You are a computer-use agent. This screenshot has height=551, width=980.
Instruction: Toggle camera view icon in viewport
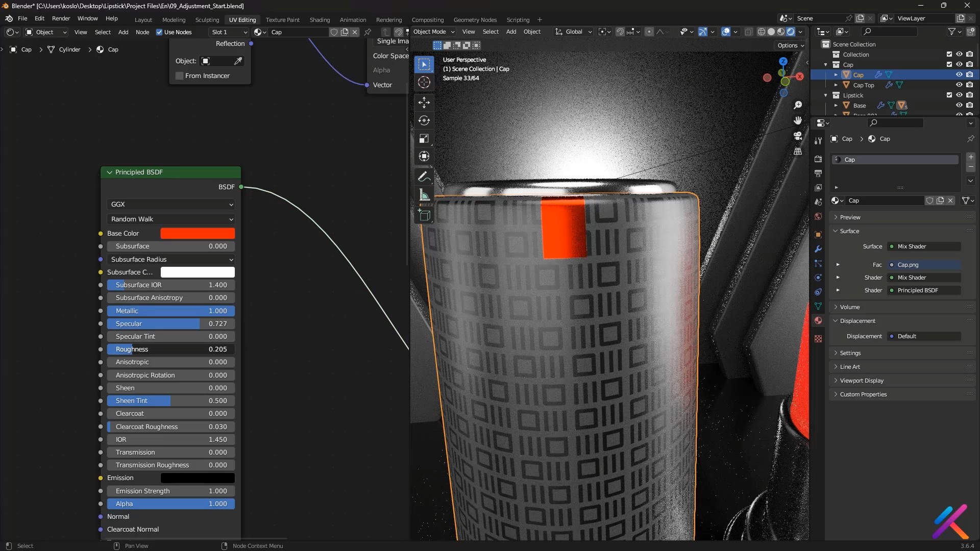click(798, 136)
